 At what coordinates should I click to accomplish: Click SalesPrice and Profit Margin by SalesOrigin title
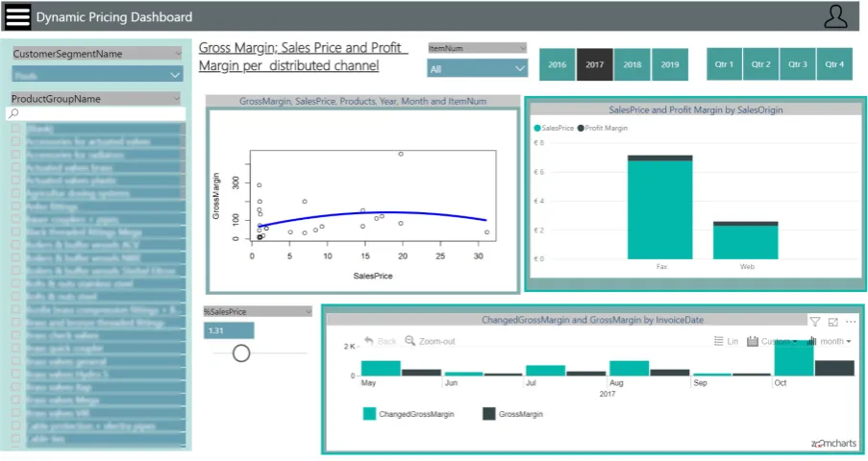pyautogui.click(x=696, y=109)
